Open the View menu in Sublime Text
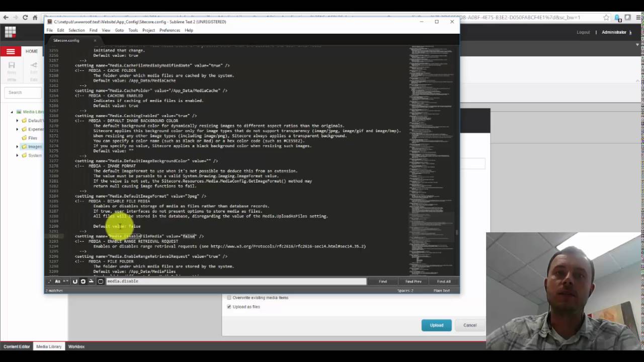 [x=106, y=30]
